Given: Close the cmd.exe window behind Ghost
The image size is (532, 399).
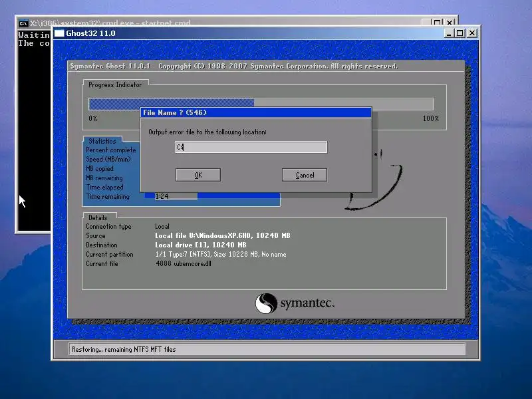Looking at the screenshot, I should (450, 23).
